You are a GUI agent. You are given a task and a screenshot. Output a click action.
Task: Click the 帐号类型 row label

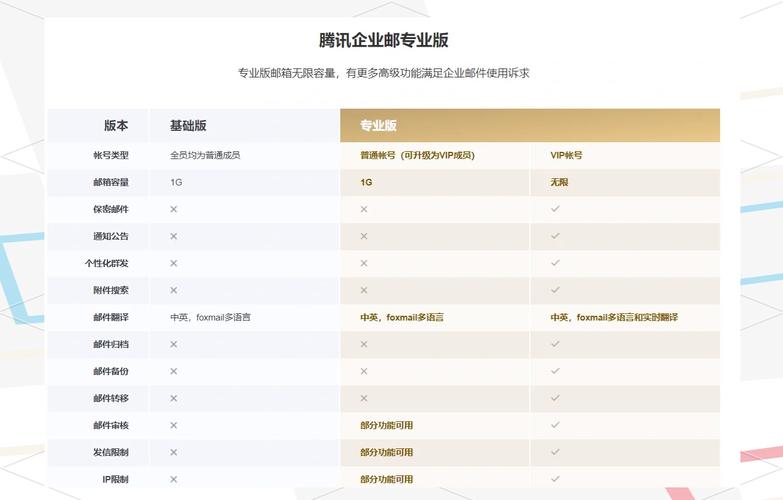point(111,155)
